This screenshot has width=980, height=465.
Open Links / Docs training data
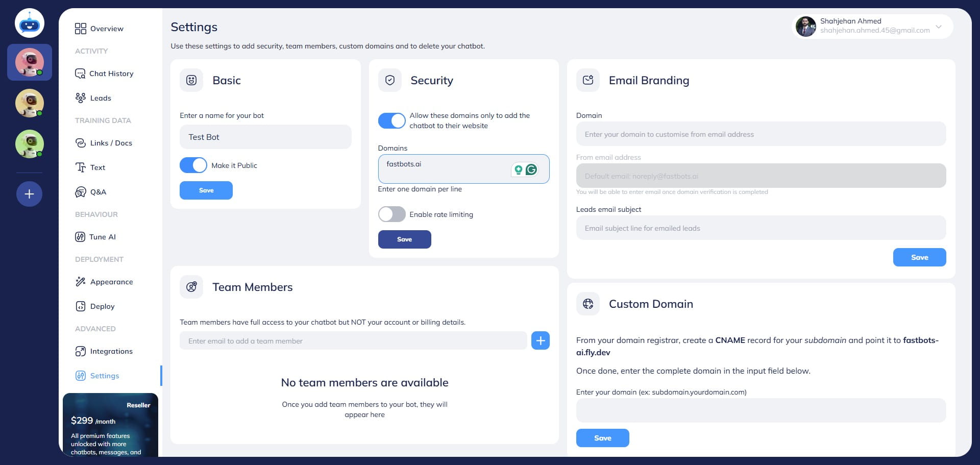coord(104,143)
